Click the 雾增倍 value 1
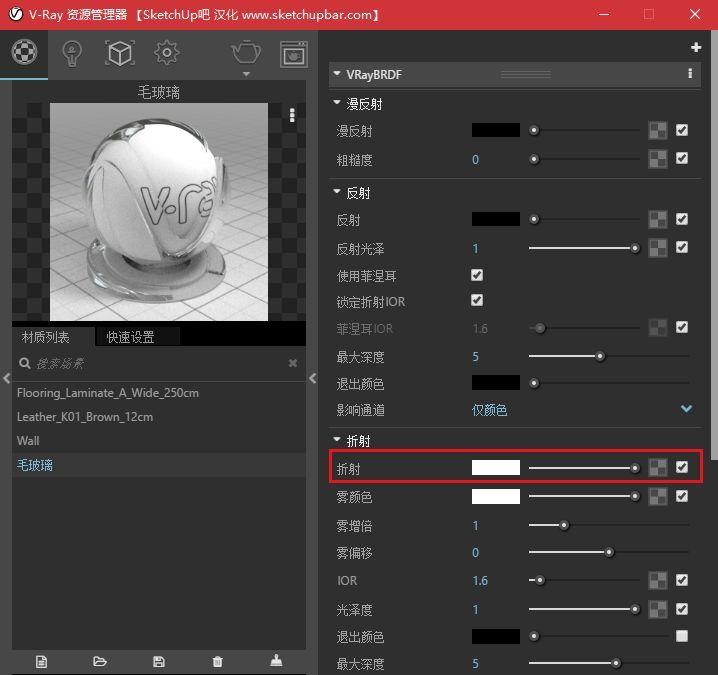The height and width of the screenshot is (675, 718). (x=475, y=525)
